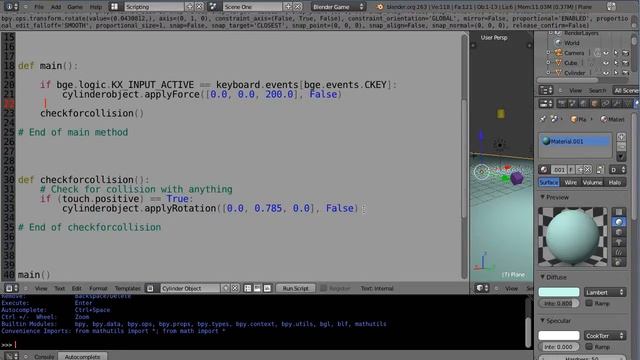640x360 pixels.
Task: Toggle Cube selectability arrow in outliner
Action: [x=616, y=63]
